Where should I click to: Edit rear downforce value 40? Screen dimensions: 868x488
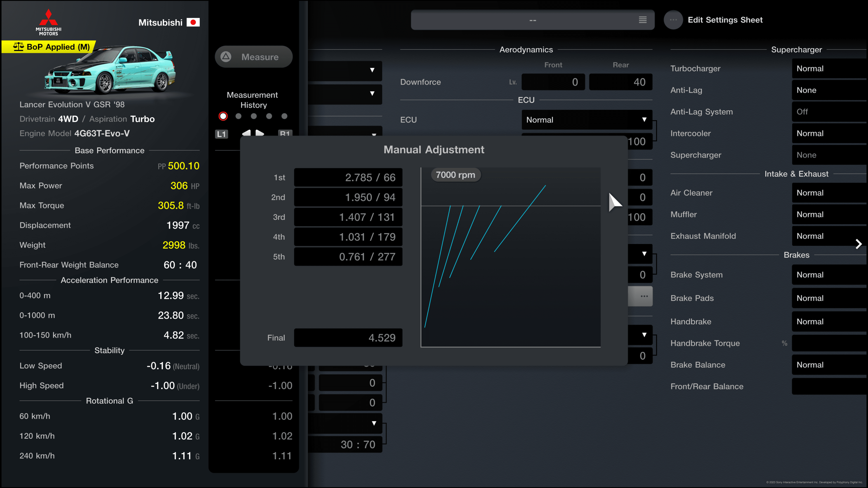(621, 82)
